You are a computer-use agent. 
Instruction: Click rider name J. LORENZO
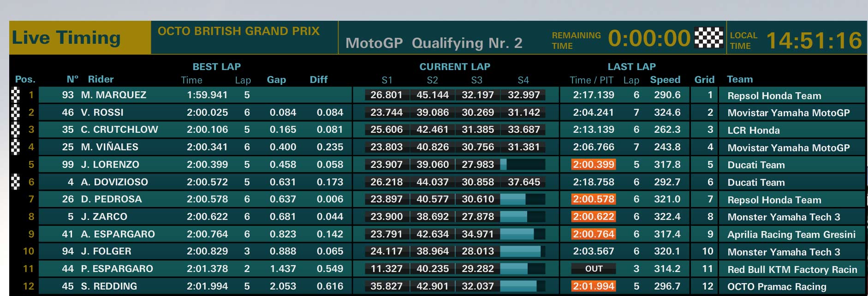[x=110, y=164]
